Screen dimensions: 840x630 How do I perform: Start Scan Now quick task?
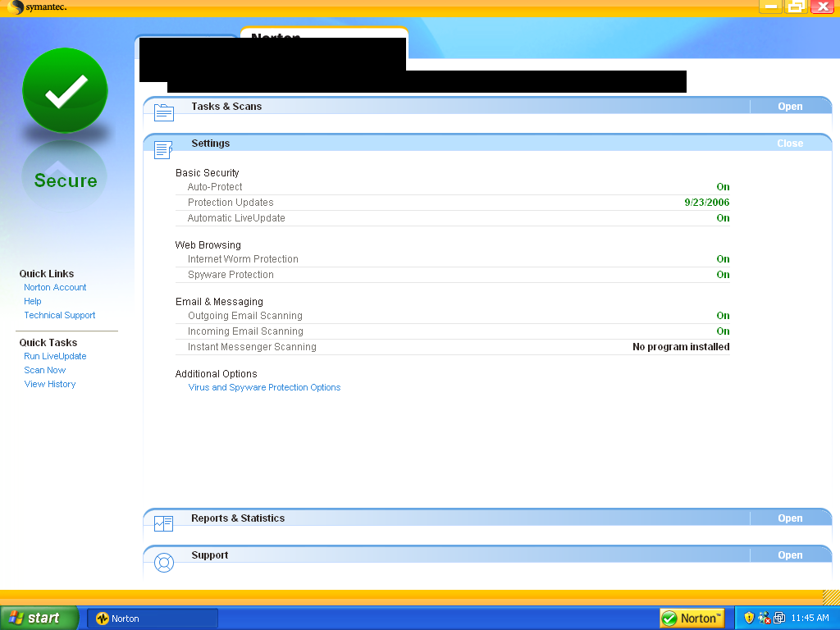tap(44, 370)
